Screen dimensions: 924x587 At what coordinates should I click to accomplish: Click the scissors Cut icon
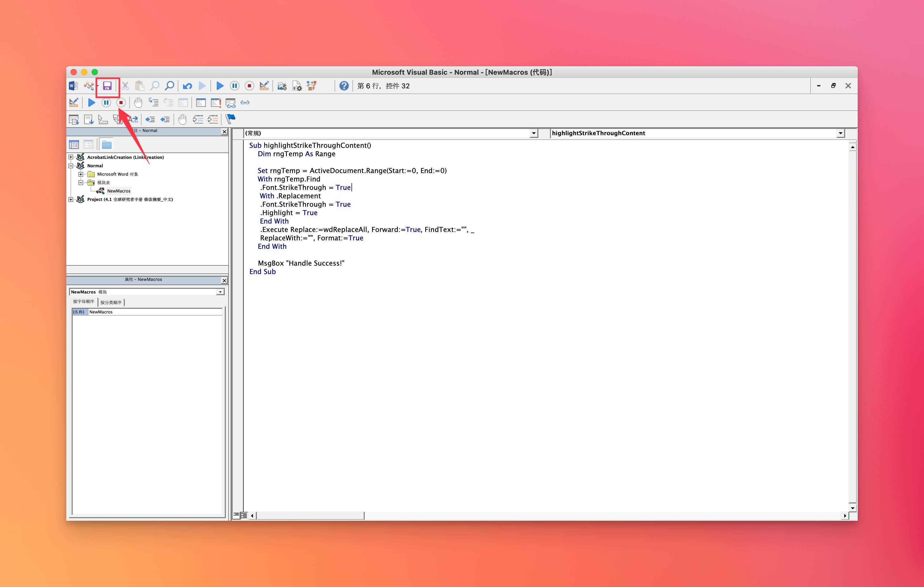[125, 85]
